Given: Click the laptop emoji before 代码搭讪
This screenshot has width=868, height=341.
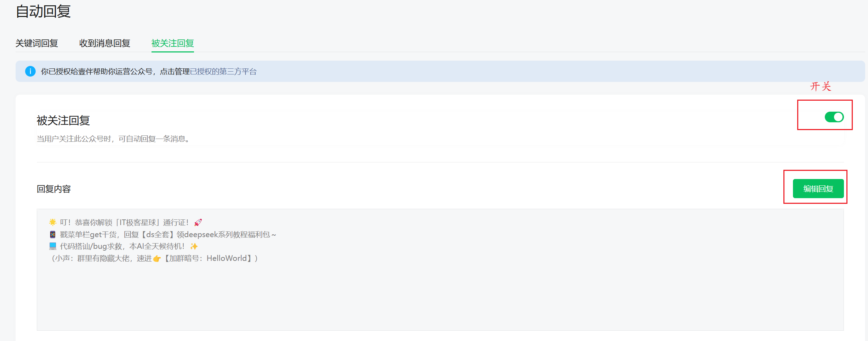Looking at the screenshot, I should point(53,246).
